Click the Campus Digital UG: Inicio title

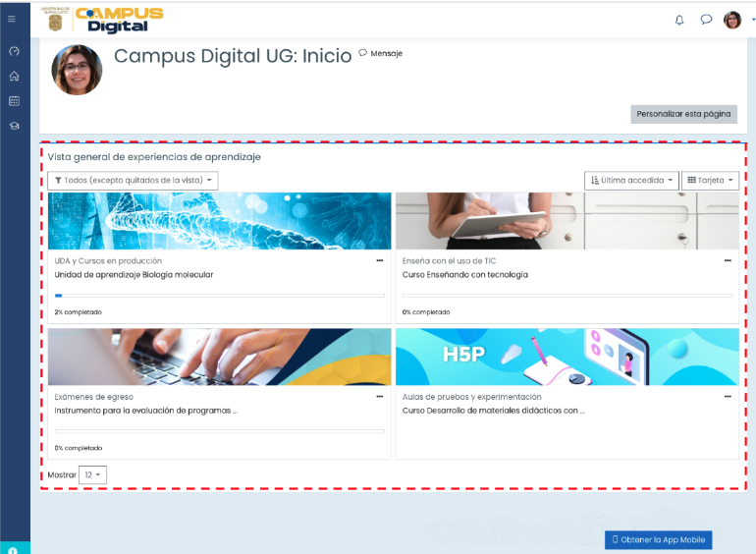click(233, 56)
